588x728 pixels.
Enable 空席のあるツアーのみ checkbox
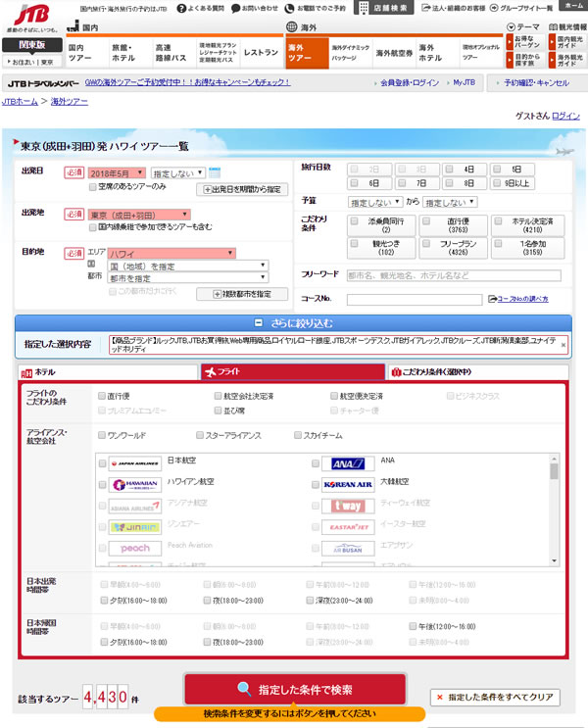[92, 186]
